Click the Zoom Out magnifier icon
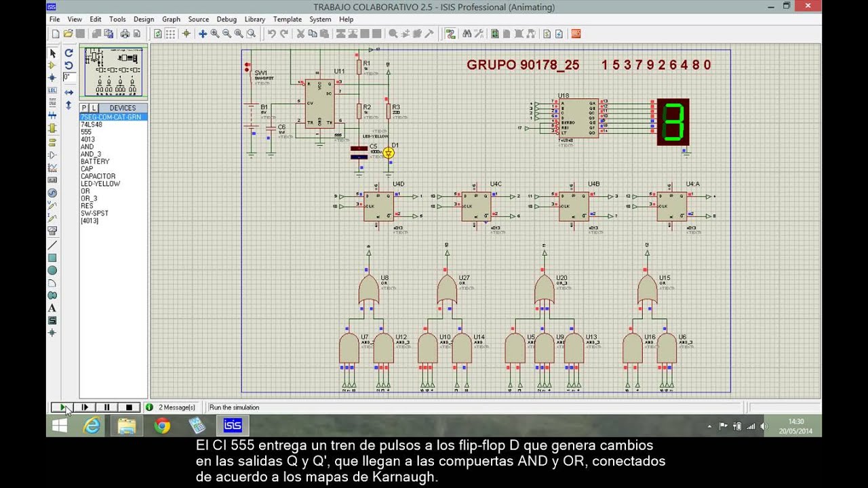The width and height of the screenshot is (868, 488). tap(226, 33)
